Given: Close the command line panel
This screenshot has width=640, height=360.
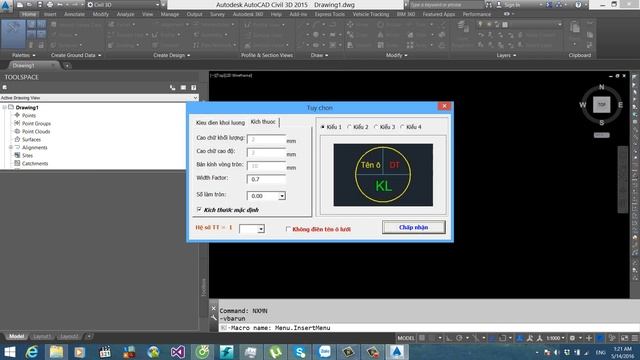Looking at the screenshot, I should 213,308.
